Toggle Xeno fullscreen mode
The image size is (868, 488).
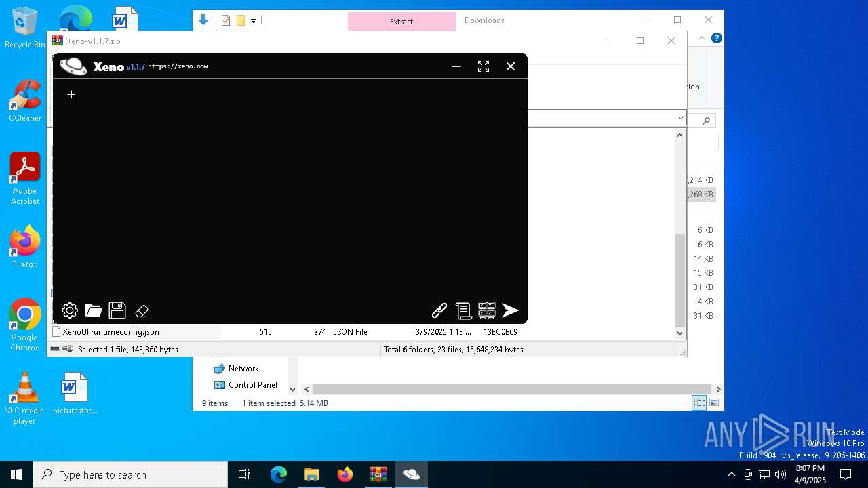pos(484,66)
